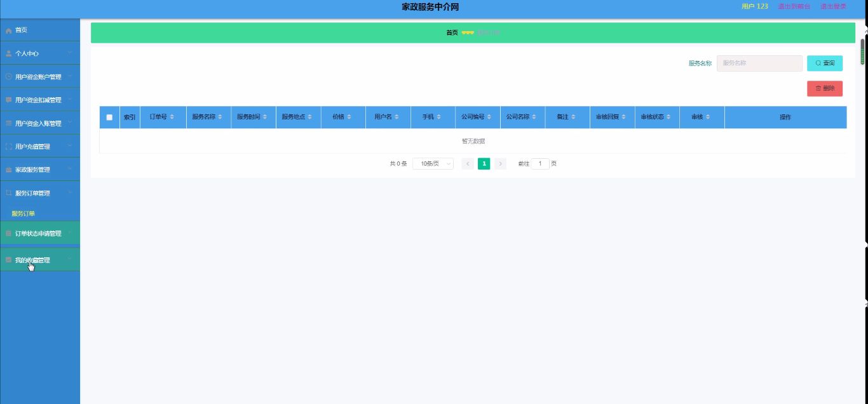
Task: Sort the table by 服务地点 column
Action: coord(310,117)
